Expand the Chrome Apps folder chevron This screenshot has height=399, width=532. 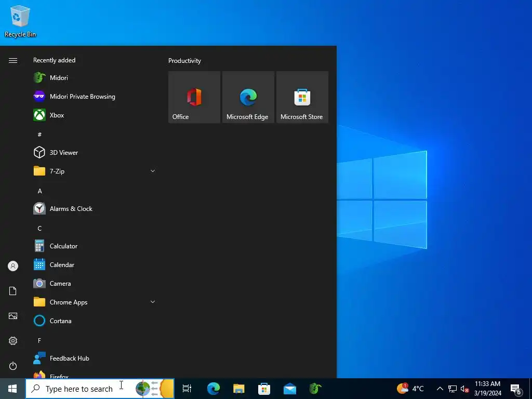coord(153,302)
